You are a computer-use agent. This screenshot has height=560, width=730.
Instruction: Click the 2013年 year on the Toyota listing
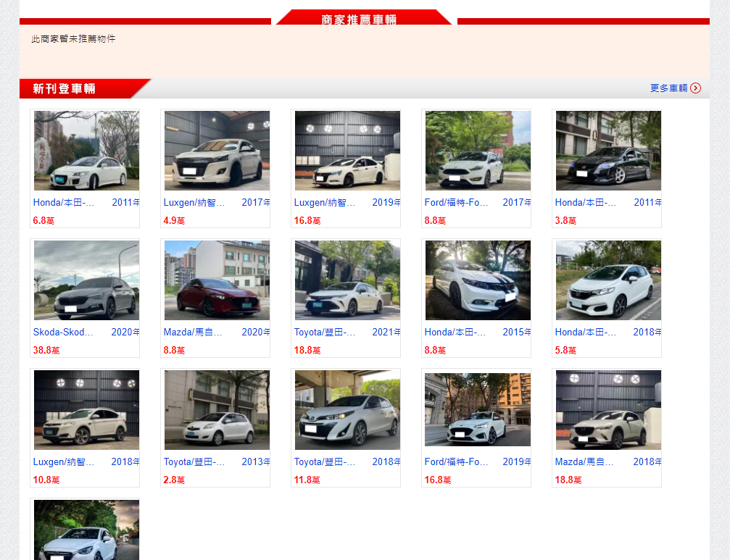(256, 462)
